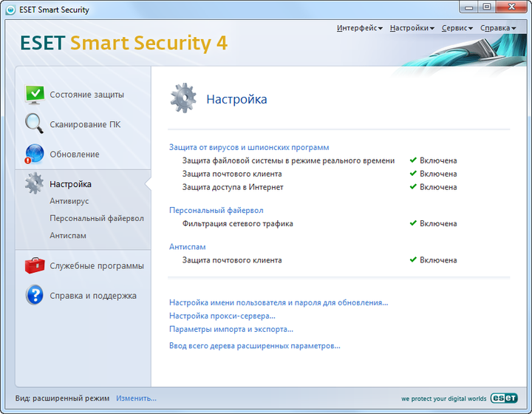Screen dimensions: 532x414
Task: Open Антиспам submenu item in sidebar
Action: [x=68, y=236]
